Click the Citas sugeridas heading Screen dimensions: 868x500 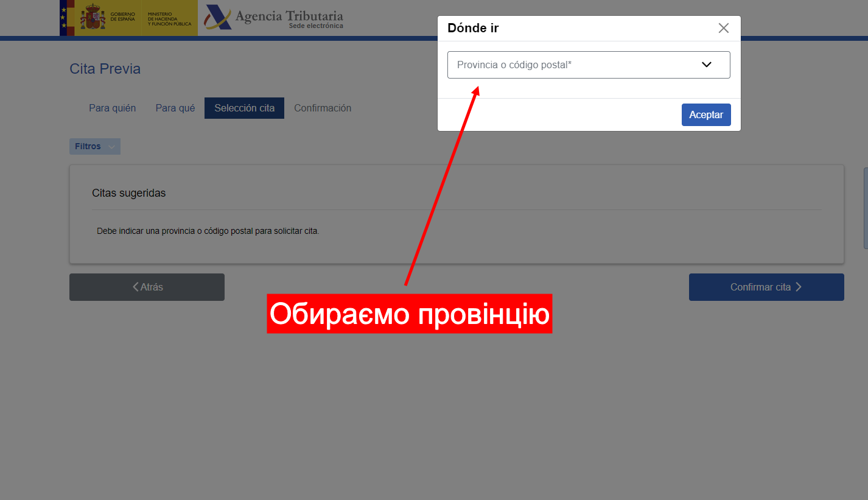128,193
